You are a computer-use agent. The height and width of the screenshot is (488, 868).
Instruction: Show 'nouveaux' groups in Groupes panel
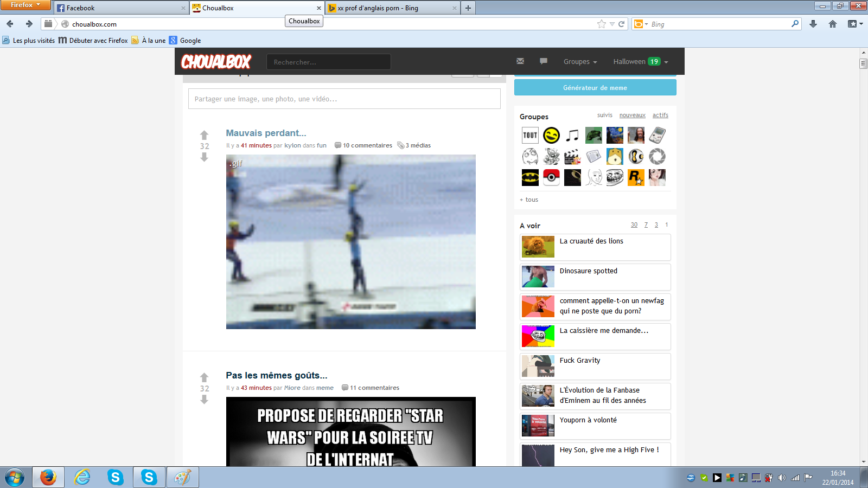pyautogui.click(x=632, y=115)
